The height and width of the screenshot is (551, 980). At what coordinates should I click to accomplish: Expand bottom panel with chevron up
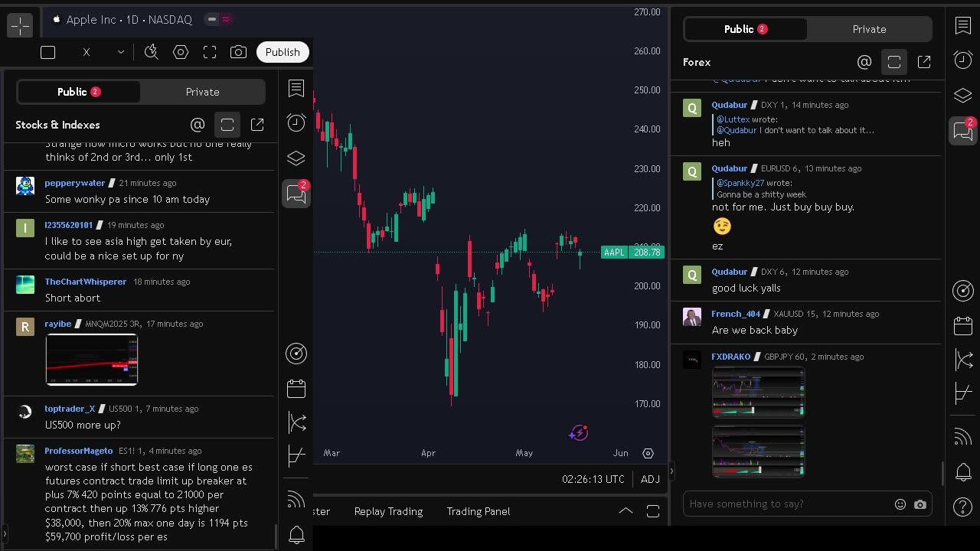(x=626, y=511)
